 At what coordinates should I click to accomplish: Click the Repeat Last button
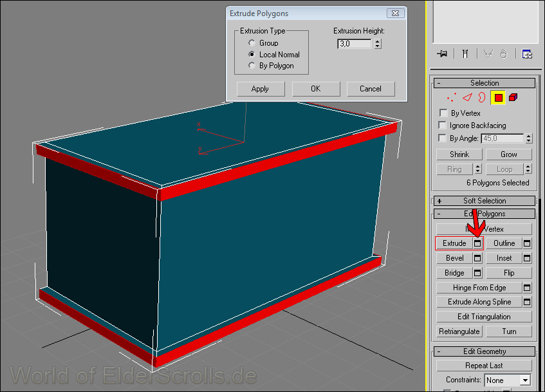pos(484,366)
